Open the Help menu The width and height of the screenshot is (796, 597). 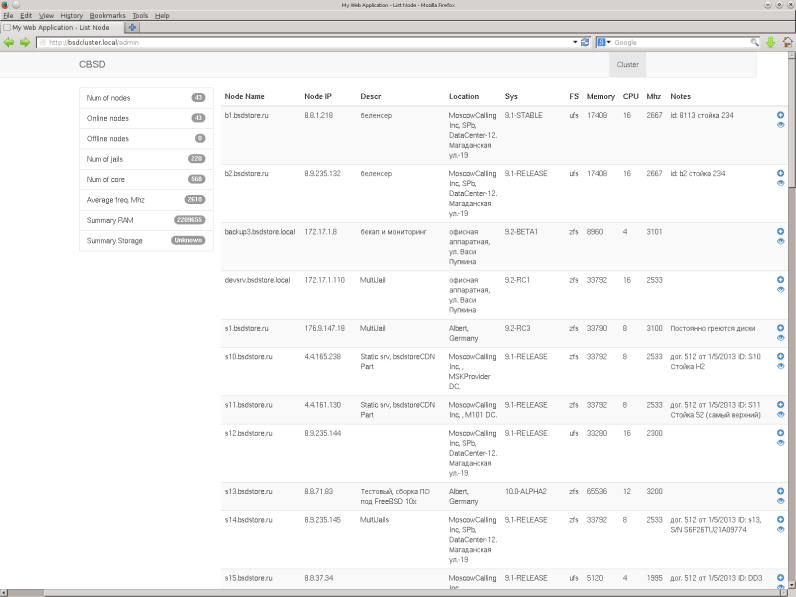coord(162,16)
